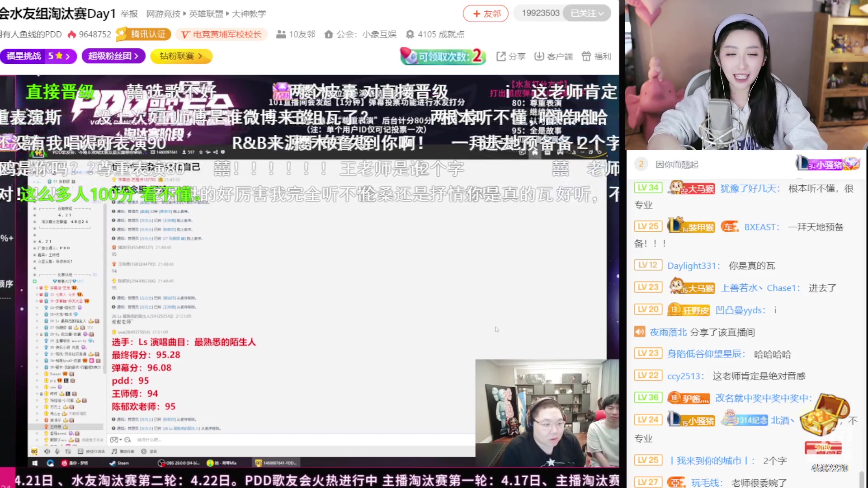
Task: Open the YY gamepad apps dropdown
Action: click(x=116, y=440)
